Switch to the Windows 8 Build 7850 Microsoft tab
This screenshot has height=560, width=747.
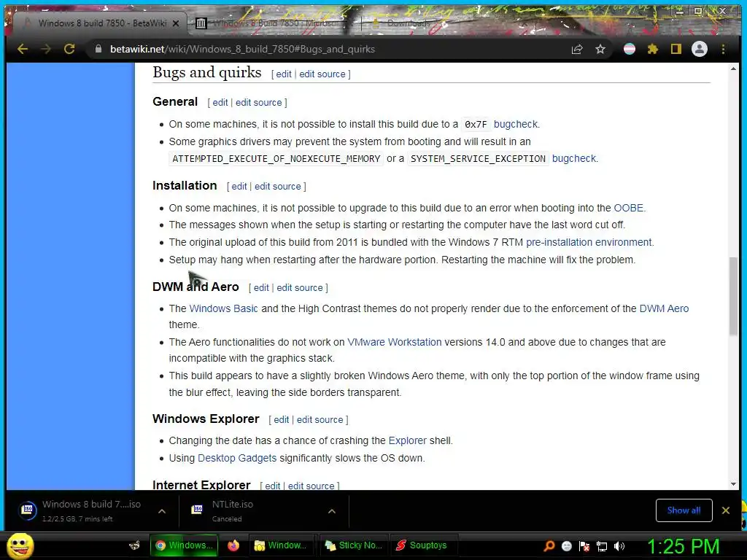click(274, 23)
